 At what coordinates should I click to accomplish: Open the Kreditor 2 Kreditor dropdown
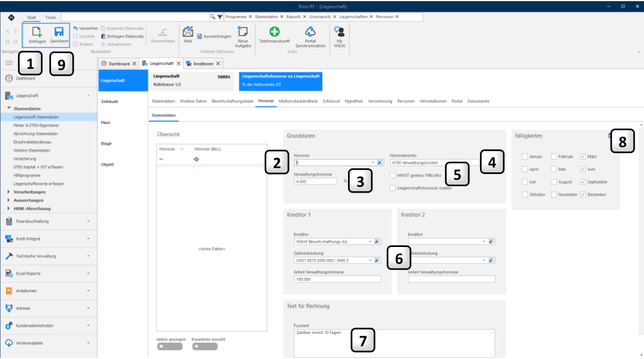tap(484, 242)
